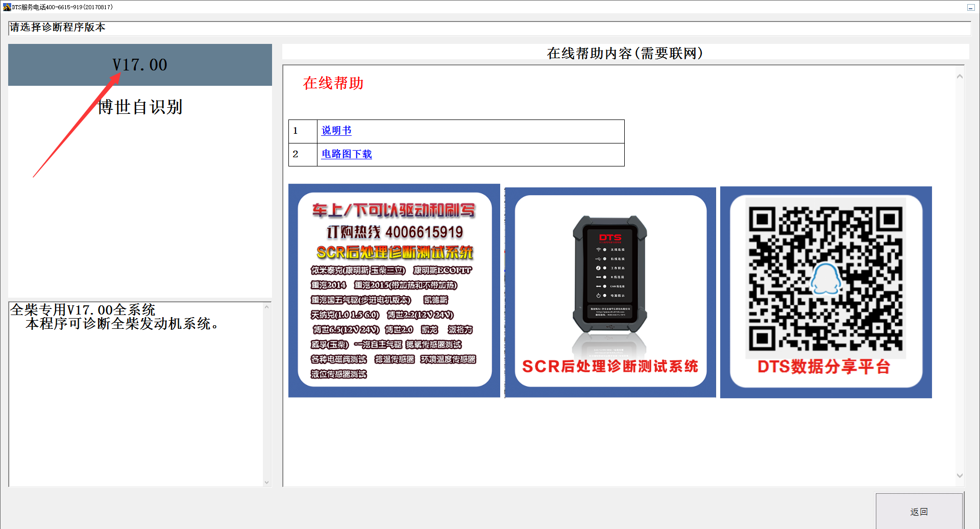Click the 返回 button
980x529 pixels.
[x=919, y=511]
